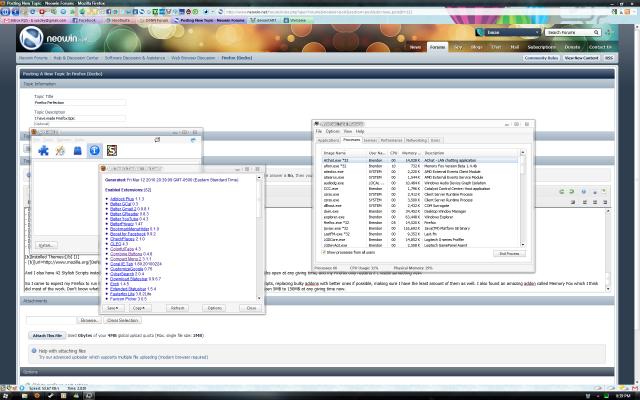Switch to the Applications tab in Task Manager
Viewport: 640px width, 400px height.
328,140
